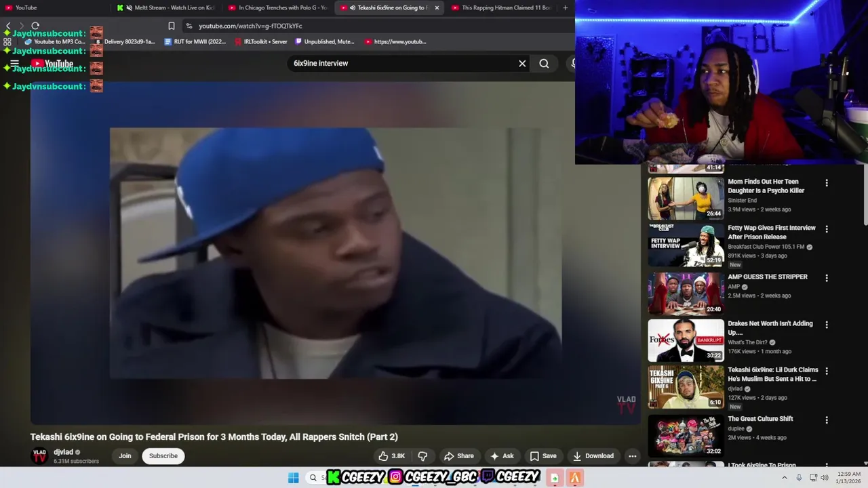Open the Youtube to MP3 Co... bookmark
The image size is (868, 488).
pyautogui.click(x=54, y=41)
